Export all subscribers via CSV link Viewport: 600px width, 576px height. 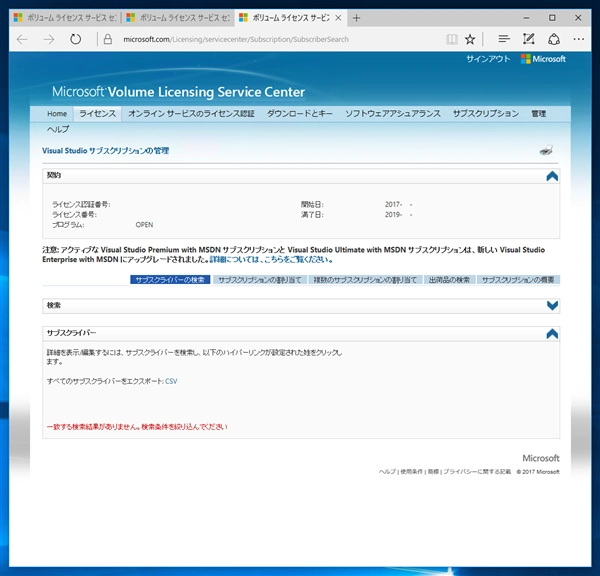pyautogui.click(x=171, y=381)
